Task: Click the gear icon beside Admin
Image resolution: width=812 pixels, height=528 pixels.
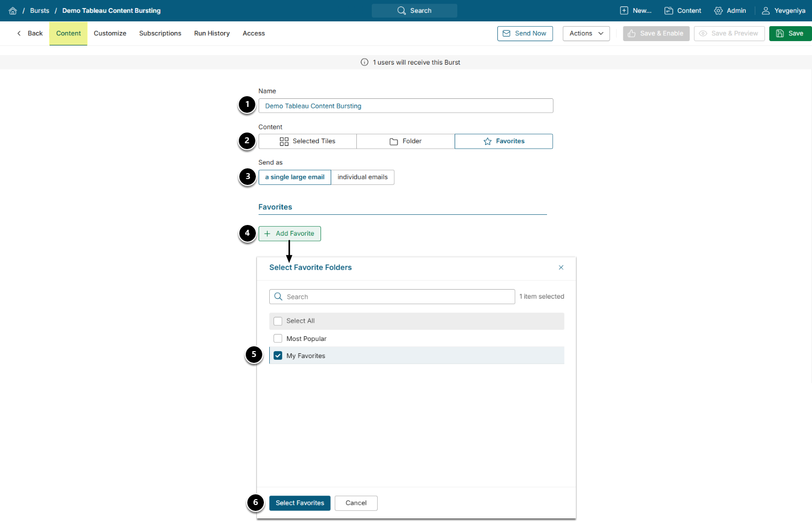Action: [719, 11]
